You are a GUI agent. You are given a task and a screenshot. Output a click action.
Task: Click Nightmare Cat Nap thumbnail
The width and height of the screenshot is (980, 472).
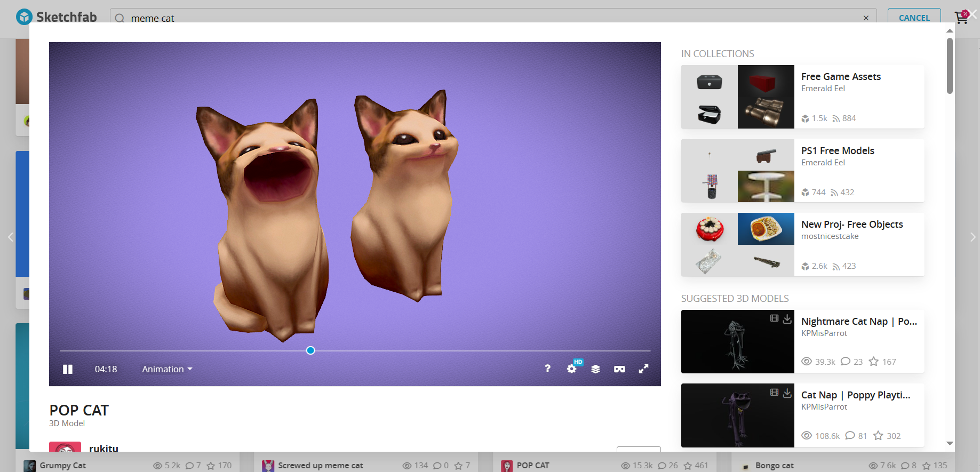pyautogui.click(x=738, y=341)
